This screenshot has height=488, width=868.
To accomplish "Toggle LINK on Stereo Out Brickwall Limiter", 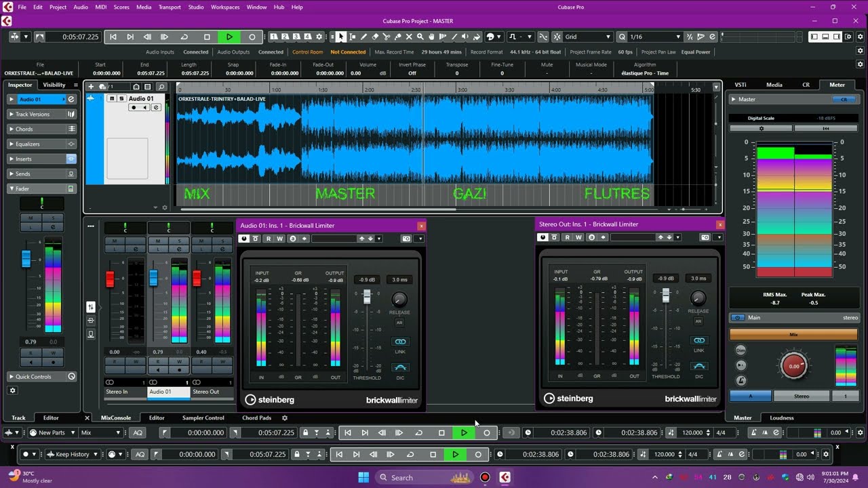I will pos(699,340).
